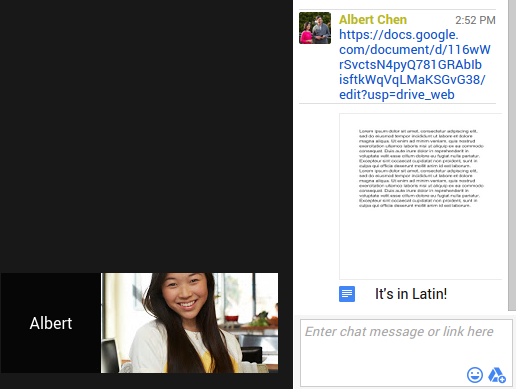Click the edit?usp=drive_web link line
The image size is (516, 389).
tap(397, 95)
